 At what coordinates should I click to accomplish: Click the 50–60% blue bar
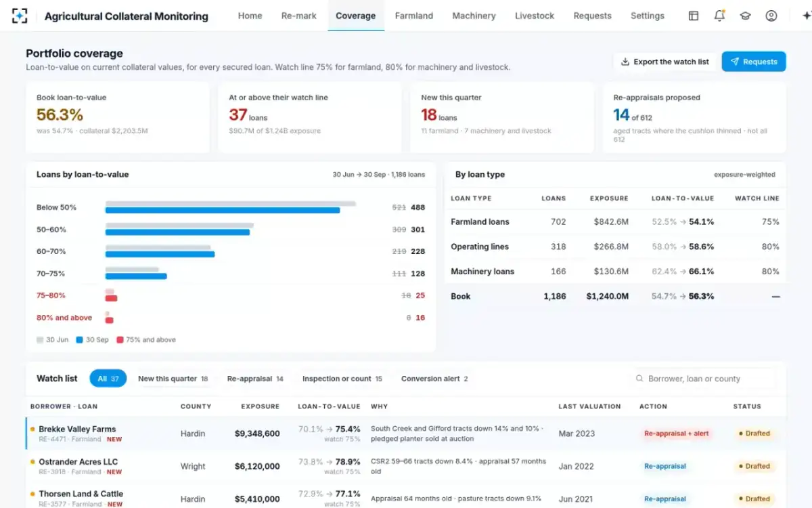point(177,232)
